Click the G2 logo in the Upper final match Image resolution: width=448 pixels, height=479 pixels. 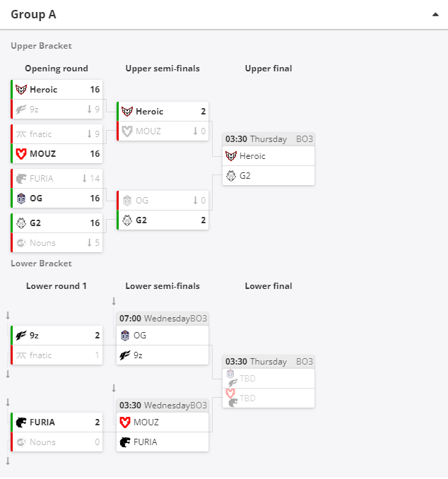coord(231,176)
